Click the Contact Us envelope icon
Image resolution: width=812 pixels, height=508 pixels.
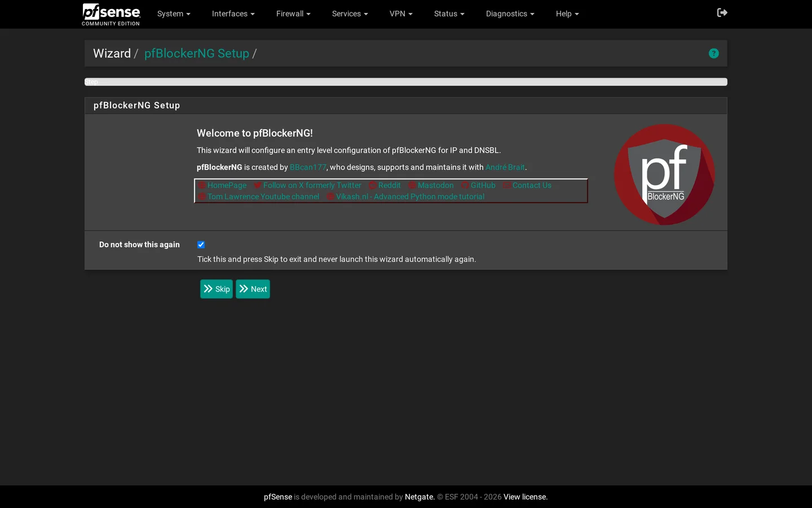point(506,185)
